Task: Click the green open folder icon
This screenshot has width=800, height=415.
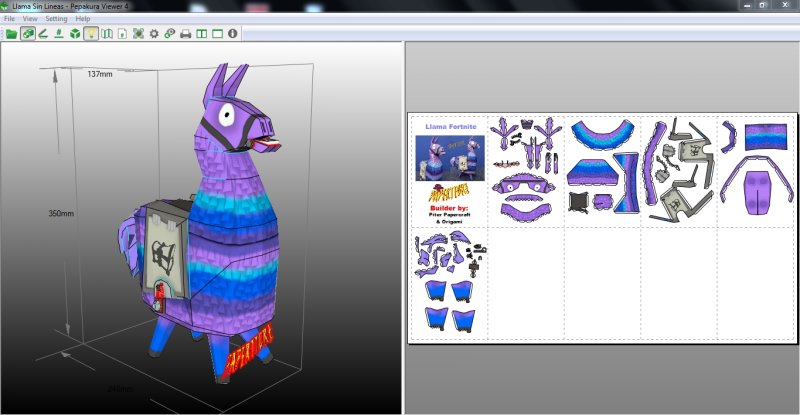Action: 11,33
